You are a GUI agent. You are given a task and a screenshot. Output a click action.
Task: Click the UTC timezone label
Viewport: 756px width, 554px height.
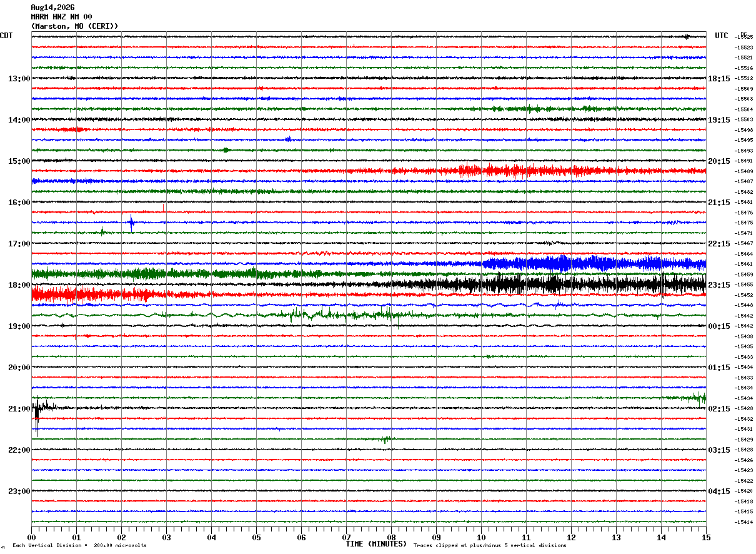point(722,36)
